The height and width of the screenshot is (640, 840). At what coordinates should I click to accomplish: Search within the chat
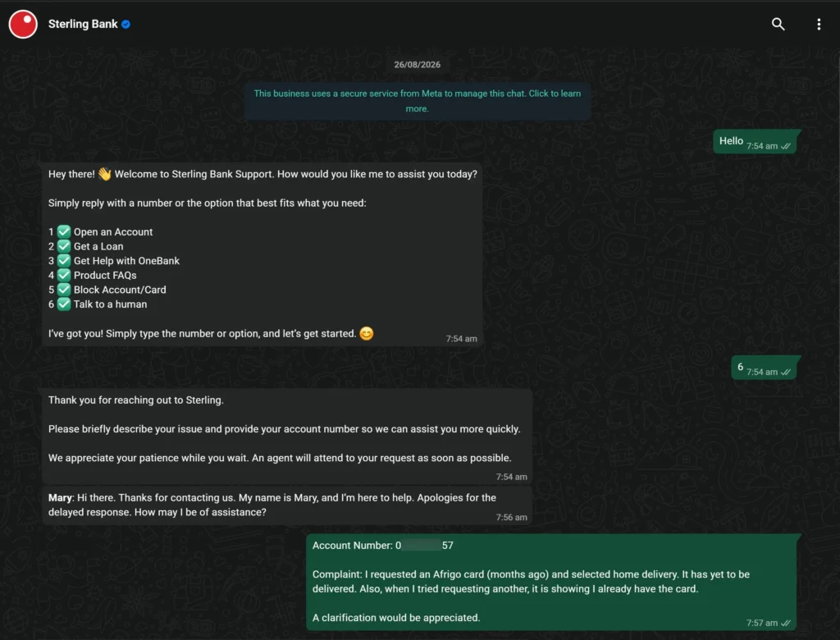pyautogui.click(x=778, y=24)
